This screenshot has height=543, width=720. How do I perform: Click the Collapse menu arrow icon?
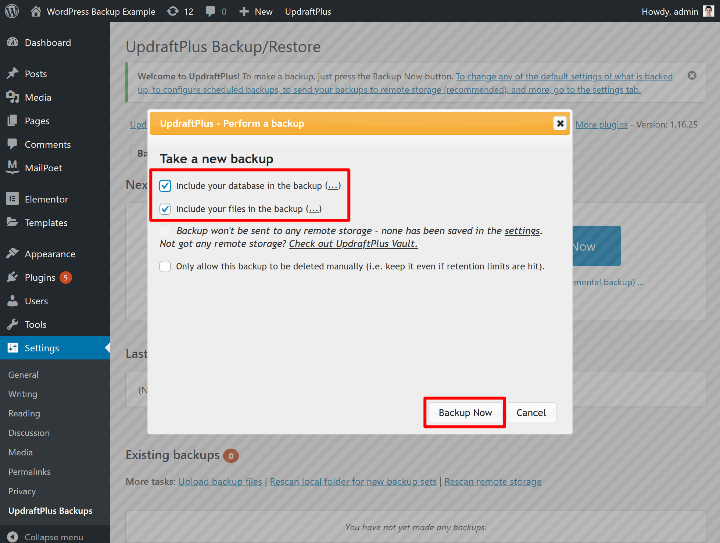(x=13, y=537)
